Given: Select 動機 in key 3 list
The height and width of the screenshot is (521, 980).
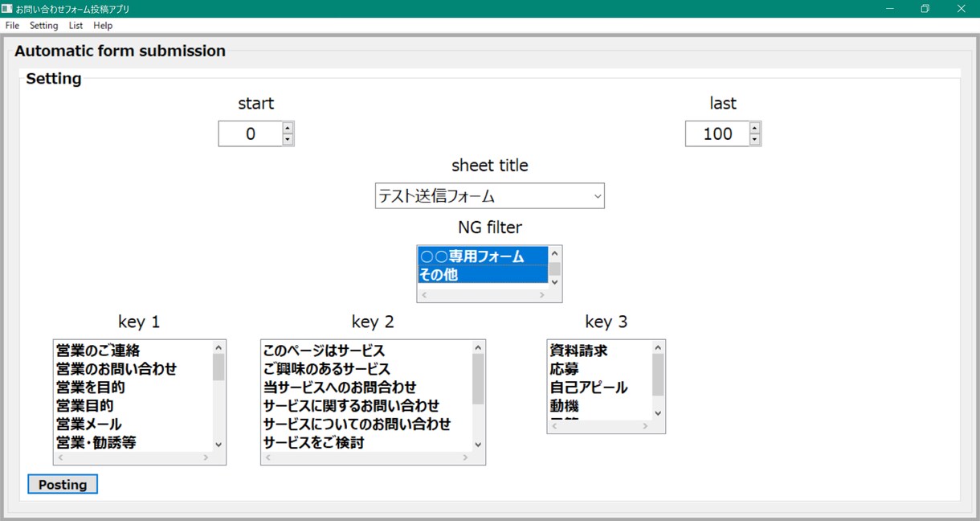Looking at the screenshot, I should (599, 406).
